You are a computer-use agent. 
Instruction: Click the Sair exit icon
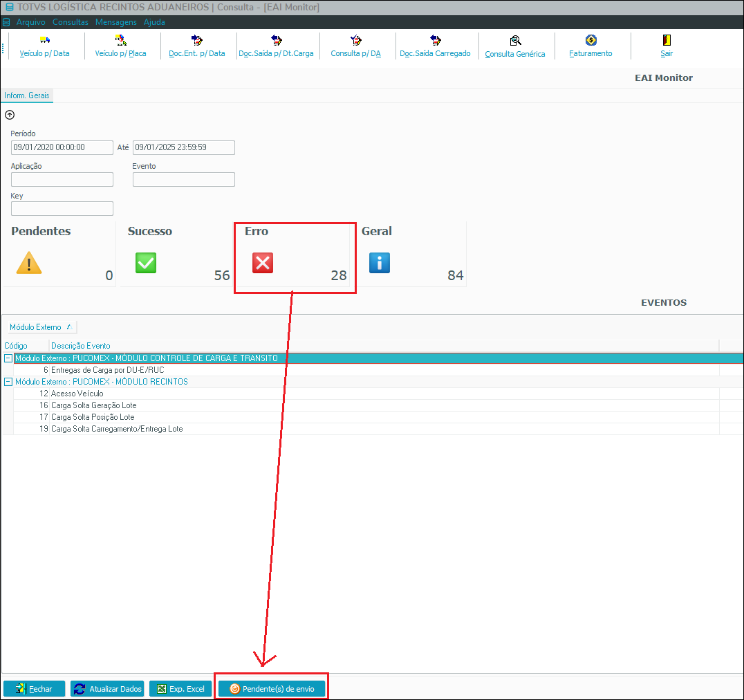[667, 40]
